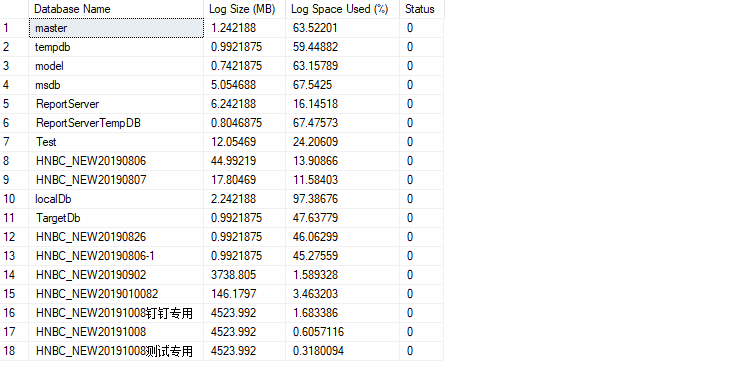Click log space used value 0.6057116
The image size is (739, 371).
click(318, 332)
